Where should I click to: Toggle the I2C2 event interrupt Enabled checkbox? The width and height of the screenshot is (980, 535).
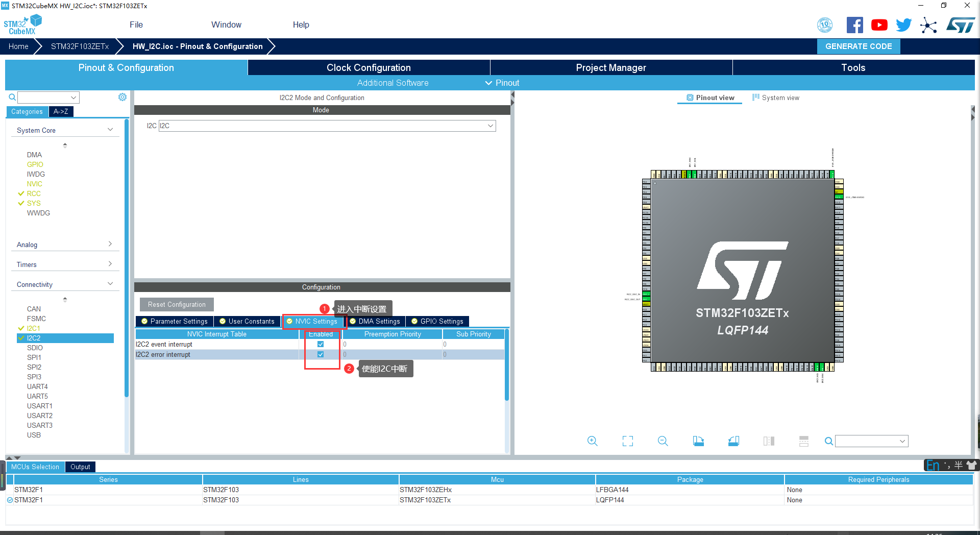[321, 344]
